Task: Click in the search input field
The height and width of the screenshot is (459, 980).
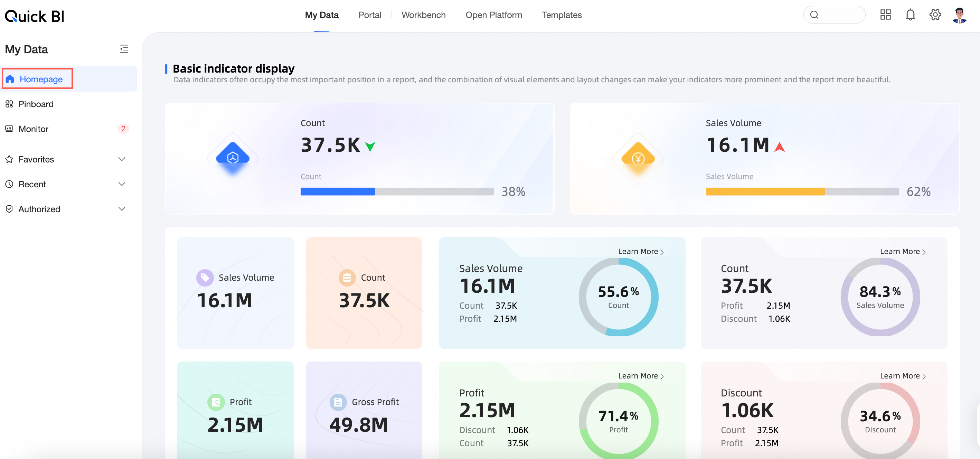Action: [834, 15]
